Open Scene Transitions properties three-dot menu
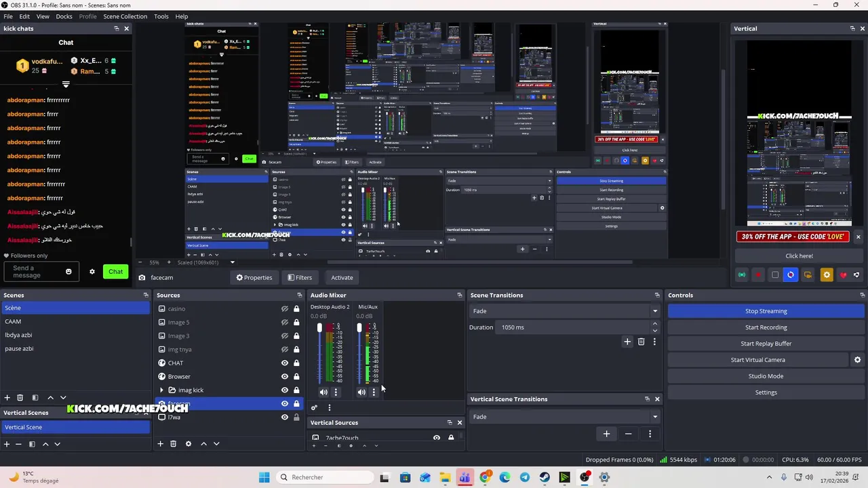The width and height of the screenshot is (868, 488). pos(654,342)
